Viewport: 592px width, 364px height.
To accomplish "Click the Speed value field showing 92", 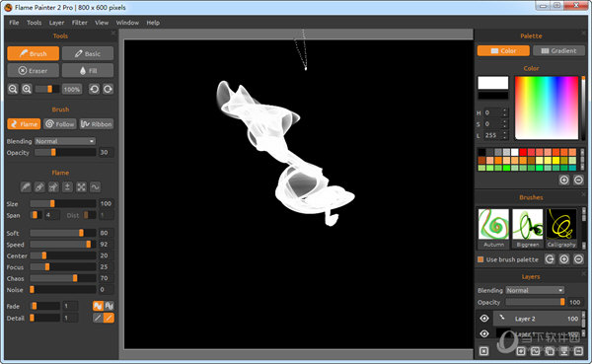I will click(107, 245).
